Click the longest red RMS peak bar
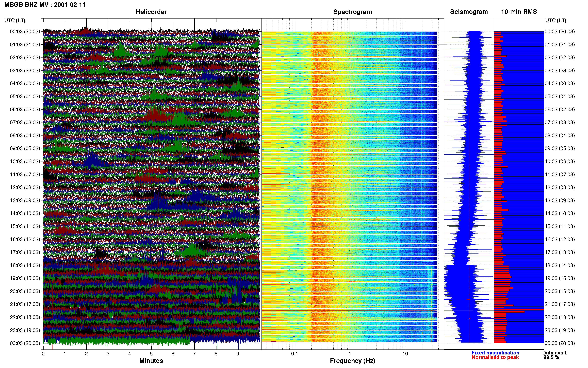The width and height of the screenshot is (588, 368). pos(519,310)
